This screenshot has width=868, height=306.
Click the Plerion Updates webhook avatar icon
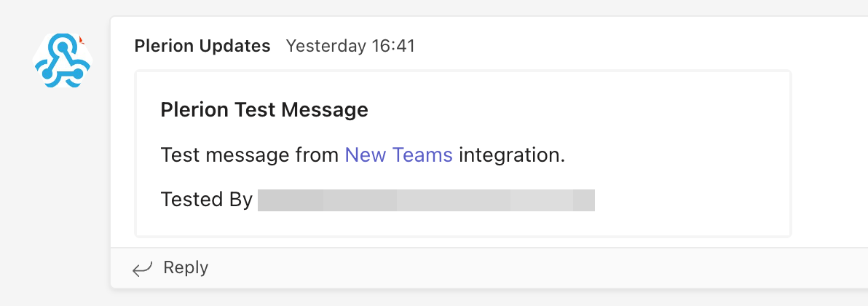point(63,60)
